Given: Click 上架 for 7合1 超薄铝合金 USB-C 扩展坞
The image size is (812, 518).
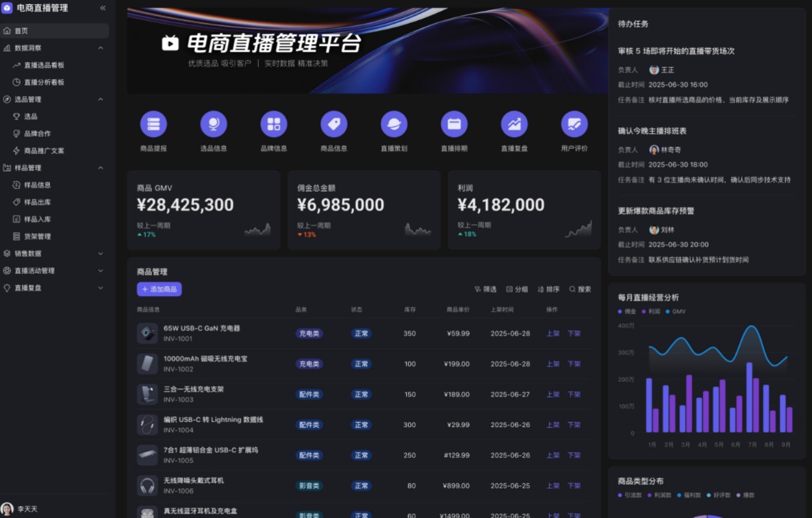Looking at the screenshot, I should 553,456.
